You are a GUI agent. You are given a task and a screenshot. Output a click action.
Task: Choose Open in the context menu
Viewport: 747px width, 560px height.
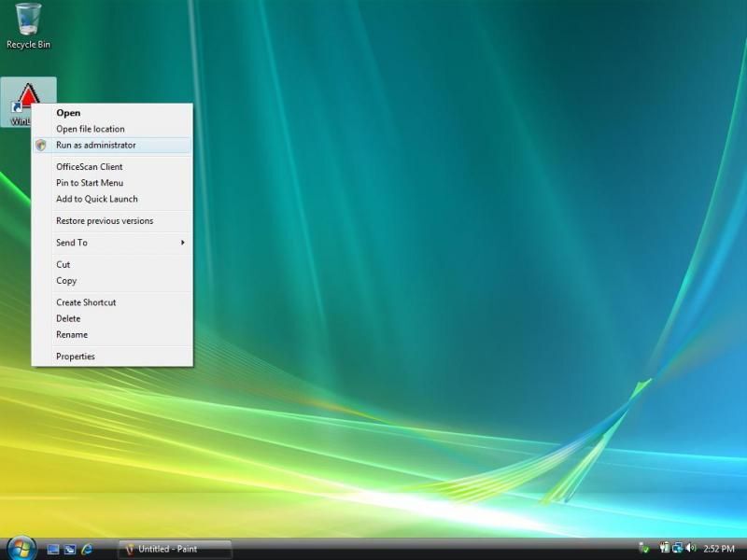[68, 113]
